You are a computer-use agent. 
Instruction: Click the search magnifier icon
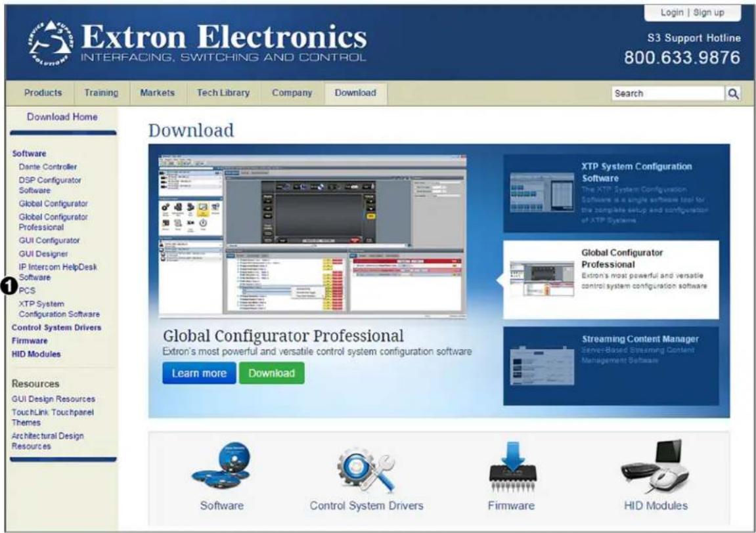[733, 93]
